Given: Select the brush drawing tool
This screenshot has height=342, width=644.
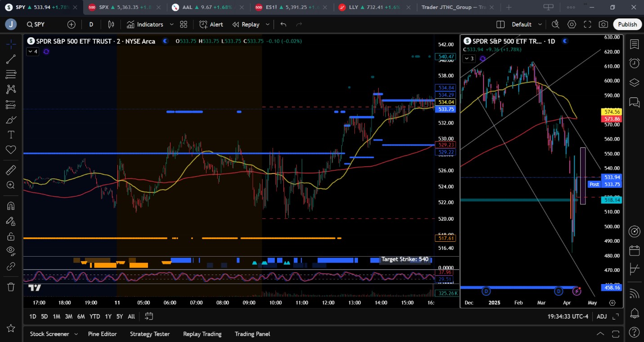Looking at the screenshot, I should click(x=11, y=120).
